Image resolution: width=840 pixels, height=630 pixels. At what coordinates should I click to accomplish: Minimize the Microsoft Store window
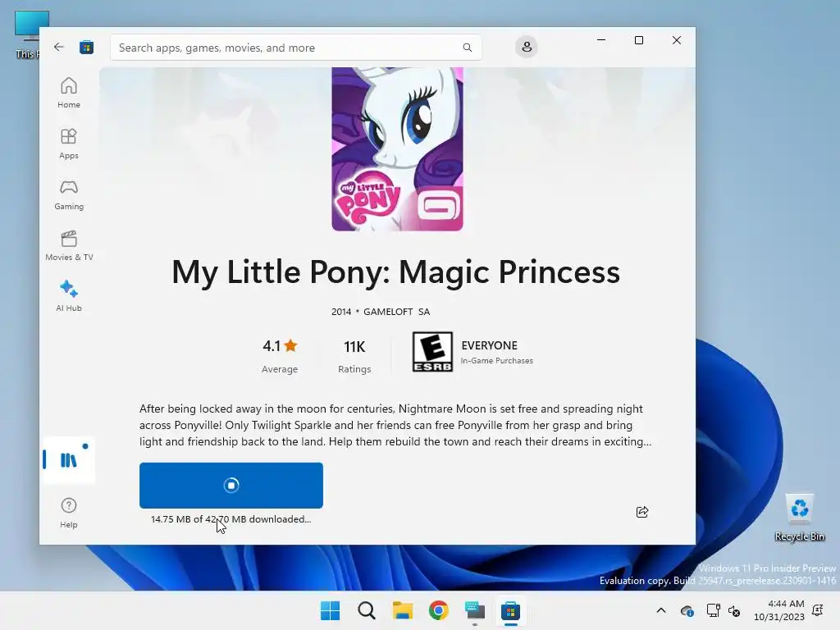(x=601, y=40)
